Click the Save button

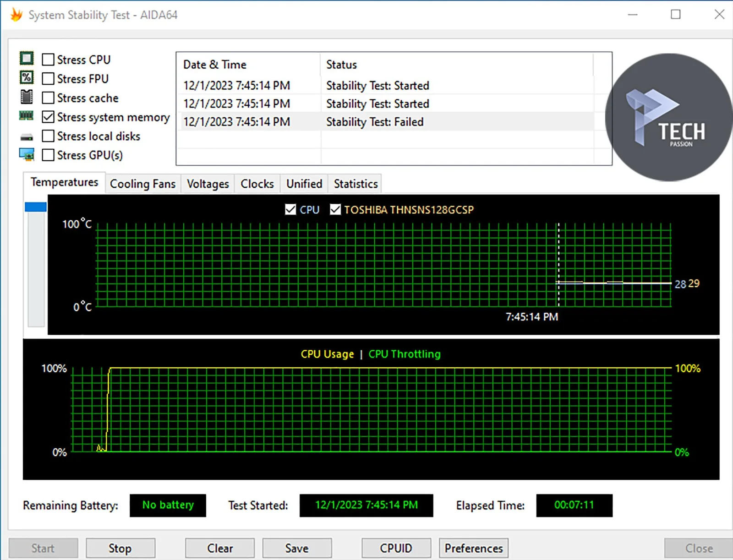pyautogui.click(x=297, y=548)
